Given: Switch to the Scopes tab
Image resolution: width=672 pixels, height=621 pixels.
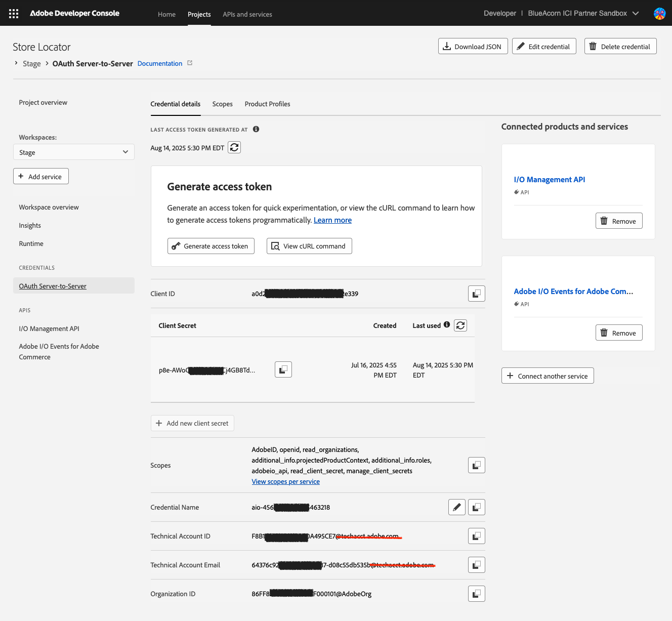Looking at the screenshot, I should pos(223,104).
